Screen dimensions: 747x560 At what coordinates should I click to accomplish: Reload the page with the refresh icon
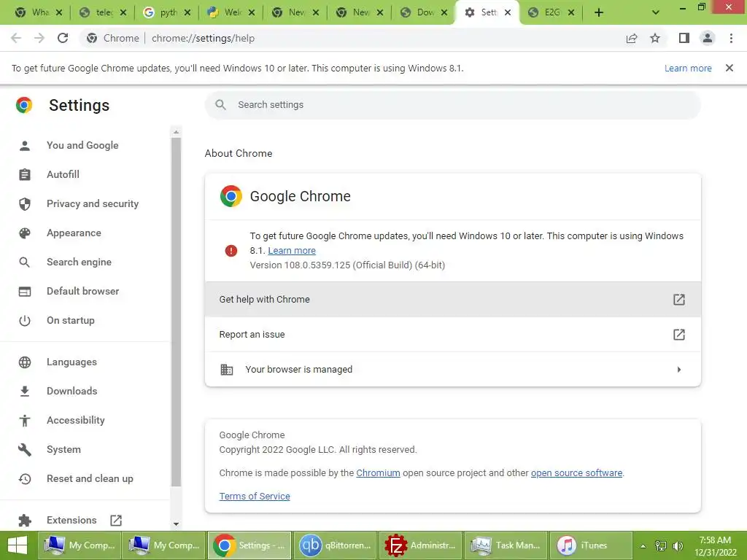coord(63,38)
